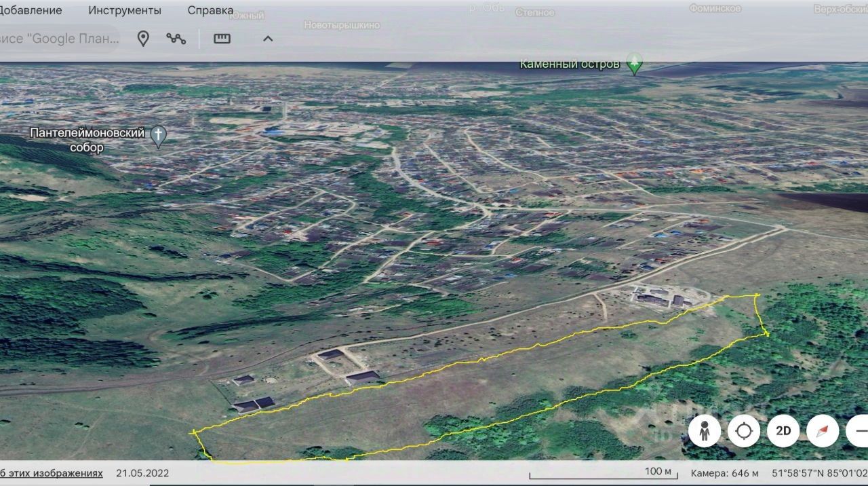The image size is (868, 486).
Task: Open the Справка menu
Action: (x=210, y=10)
